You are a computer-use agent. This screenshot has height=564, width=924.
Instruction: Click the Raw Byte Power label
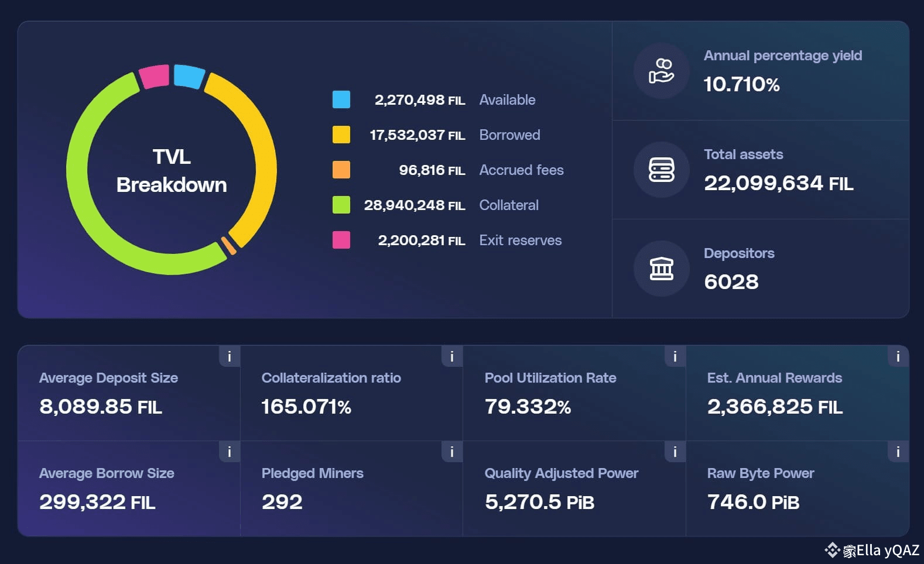[761, 473]
